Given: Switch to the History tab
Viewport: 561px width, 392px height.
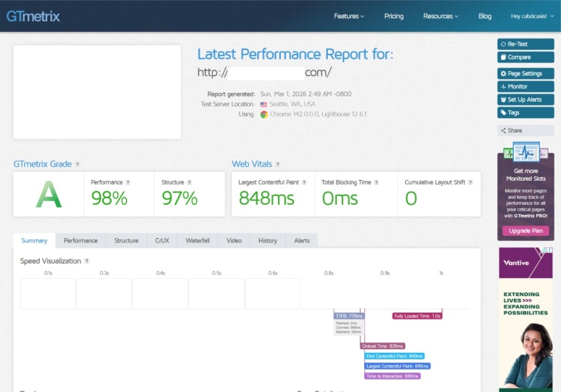Looking at the screenshot, I should pyautogui.click(x=268, y=240).
